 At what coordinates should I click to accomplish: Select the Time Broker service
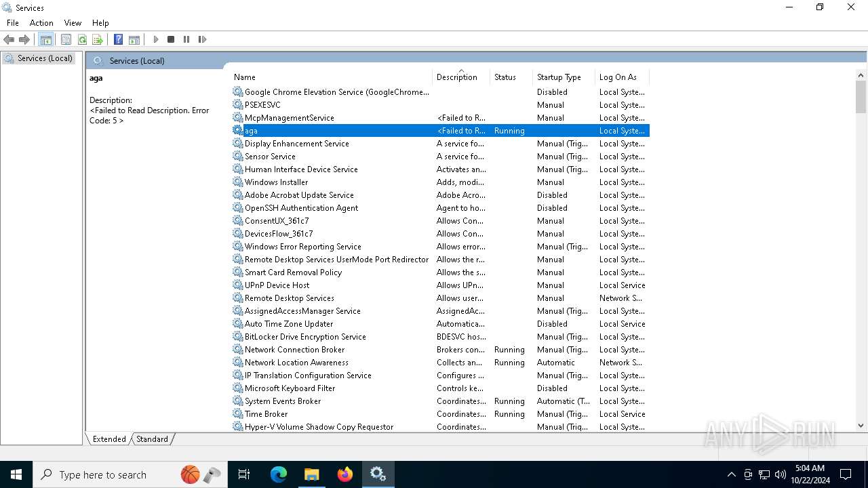(440, 414)
